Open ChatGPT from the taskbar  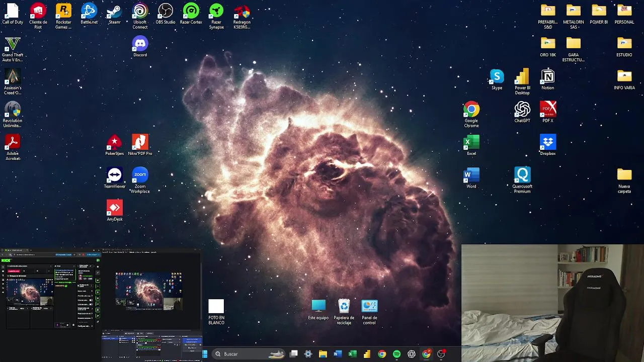pyautogui.click(x=412, y=354)
